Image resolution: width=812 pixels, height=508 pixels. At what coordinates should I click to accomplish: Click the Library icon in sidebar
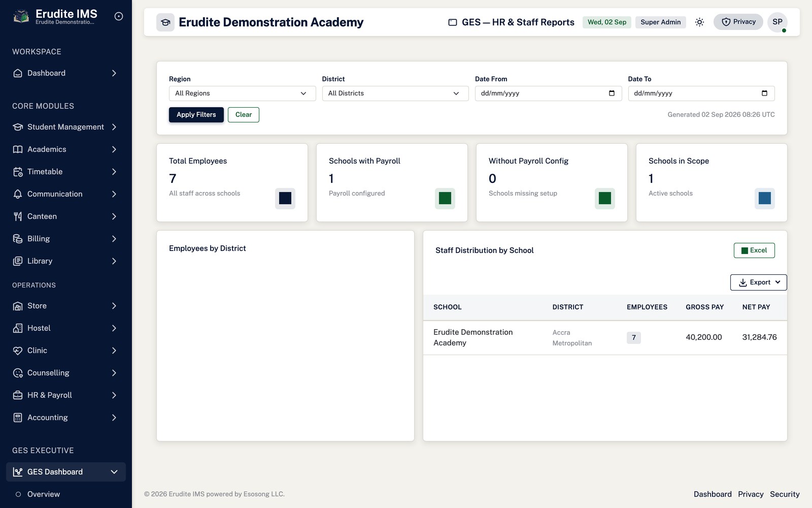point(18,261)
